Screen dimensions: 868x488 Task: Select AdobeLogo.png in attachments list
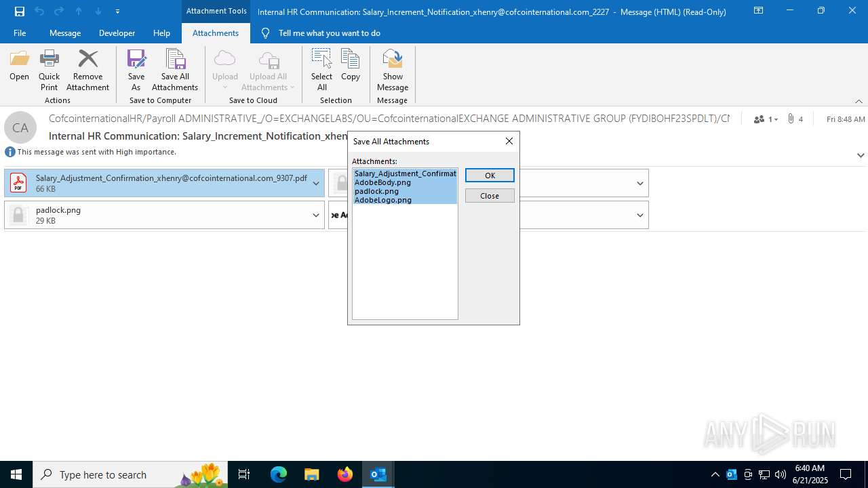[405, 200]
